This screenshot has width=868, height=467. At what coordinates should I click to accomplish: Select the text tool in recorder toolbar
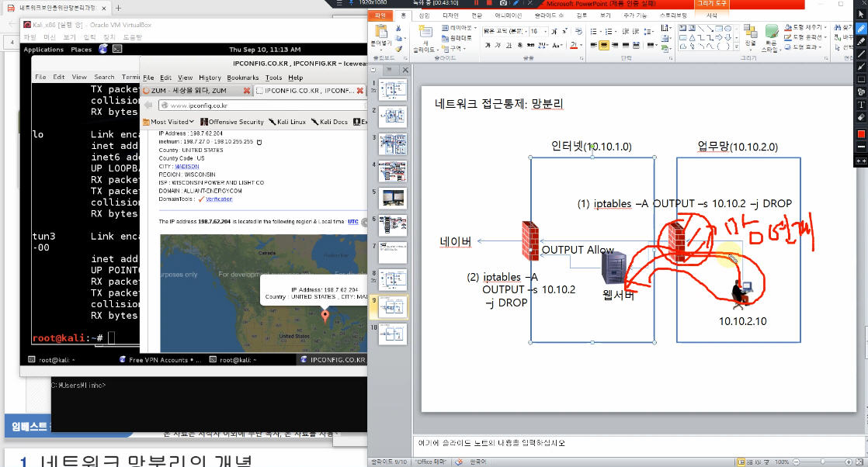(x=861, y=105)
